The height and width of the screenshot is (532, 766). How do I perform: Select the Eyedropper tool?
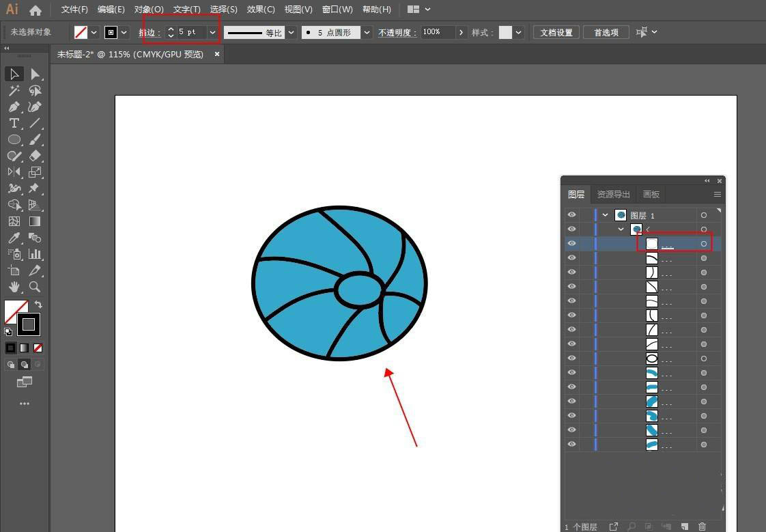pyautogui.click(x=14, y=238)
